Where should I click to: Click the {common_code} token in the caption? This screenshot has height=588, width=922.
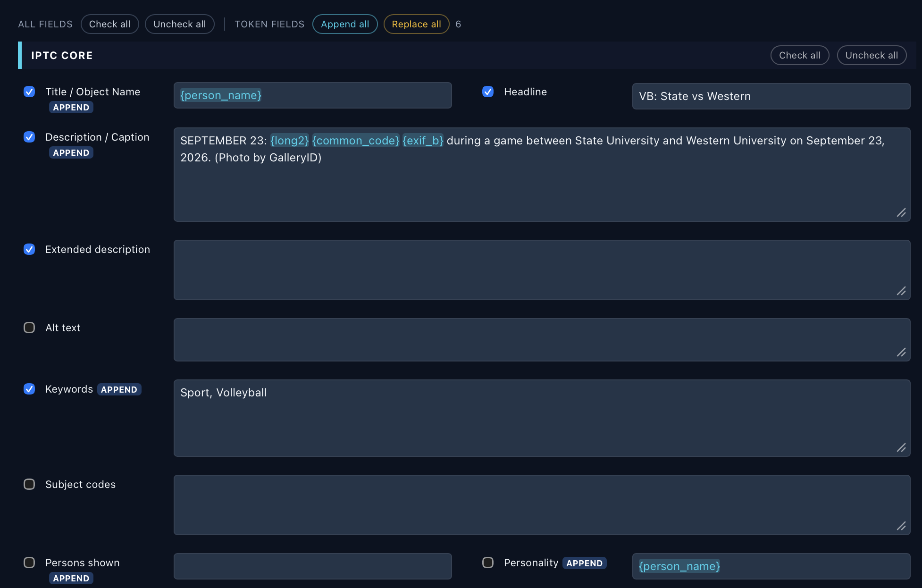(356, 141)
